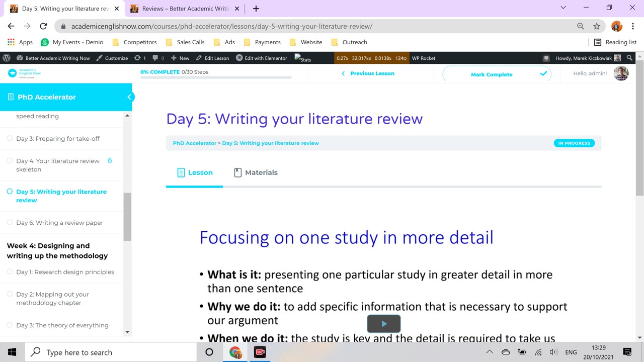Image resolution: width=644 pixels, height=362 pixels.
Task: Click the address bar URL
Action: [221, 26]
